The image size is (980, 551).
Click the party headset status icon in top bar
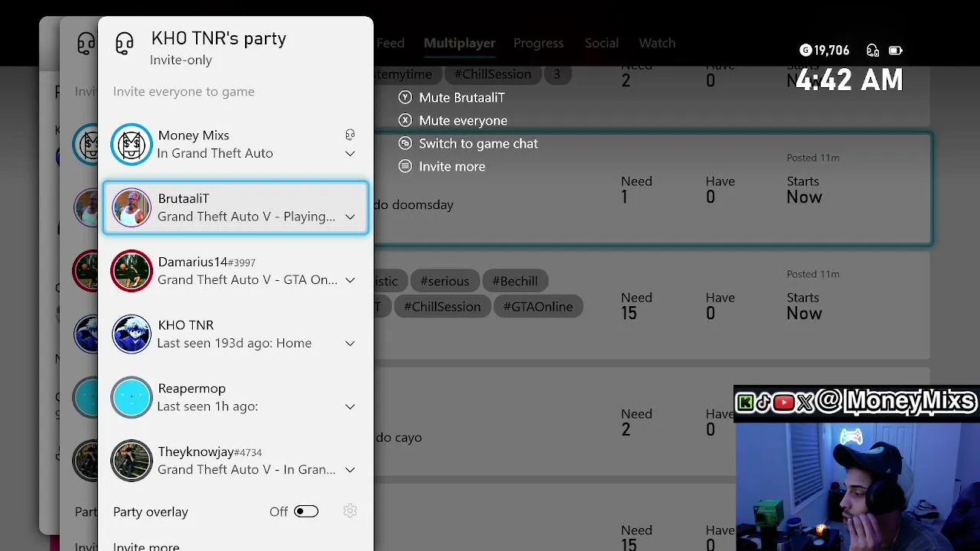point(873,51)
